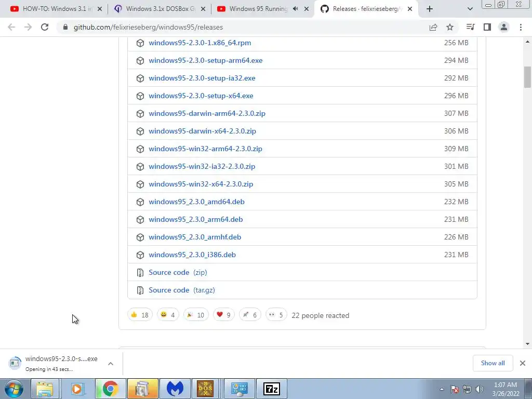
Task: Download windows95-2.3.0-1.x86_64.rpm
Action: point(200,43)
